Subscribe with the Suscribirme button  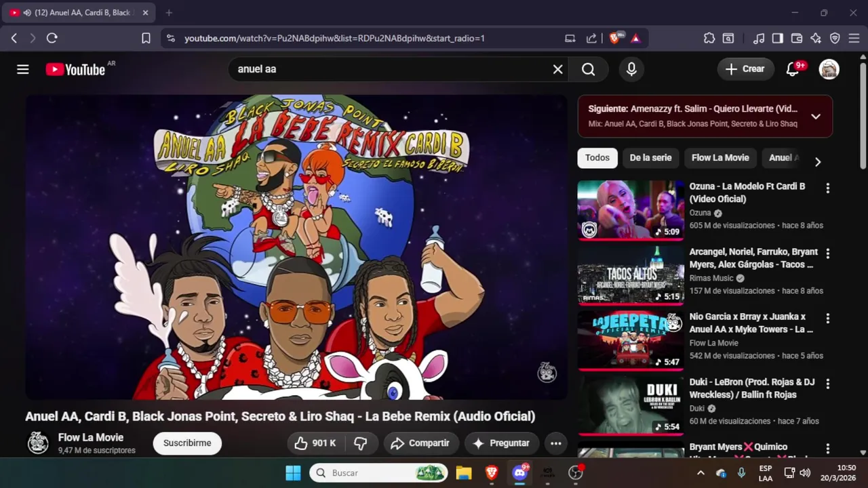tap(187, 443)
